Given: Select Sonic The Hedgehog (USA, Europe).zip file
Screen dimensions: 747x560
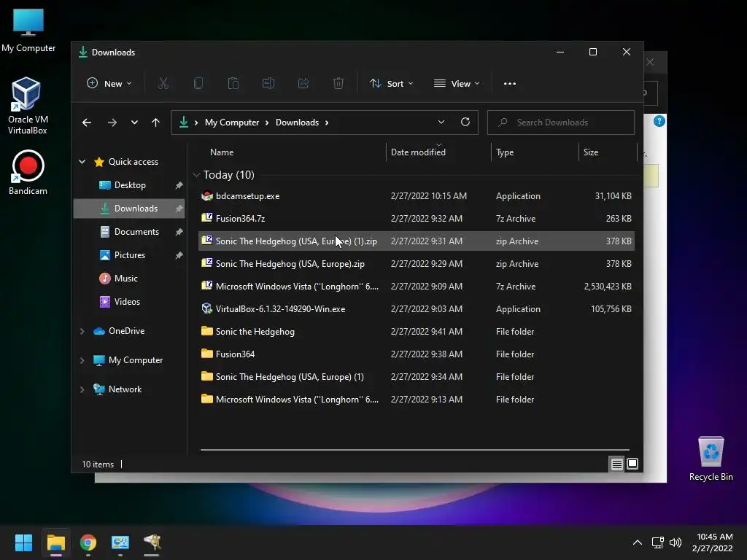Looking at the screenshot, I should pos(417,264).
